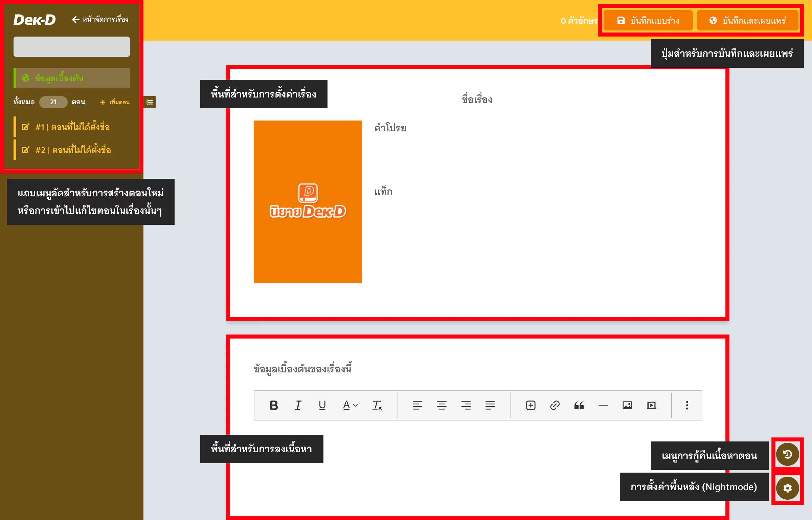The width and height of the screenshot is (812, 520).
Task: Toggle bold formatting
Action: 274,405
